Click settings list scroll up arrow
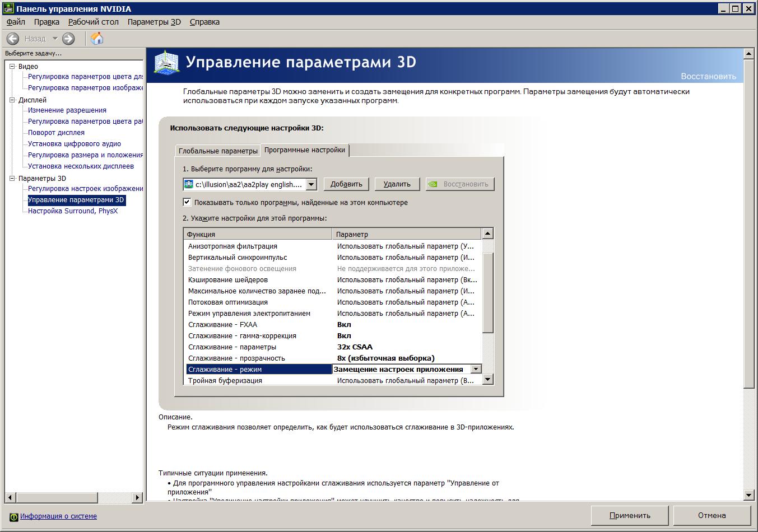Screen dimensions: 758x532 tap(488, 234)
